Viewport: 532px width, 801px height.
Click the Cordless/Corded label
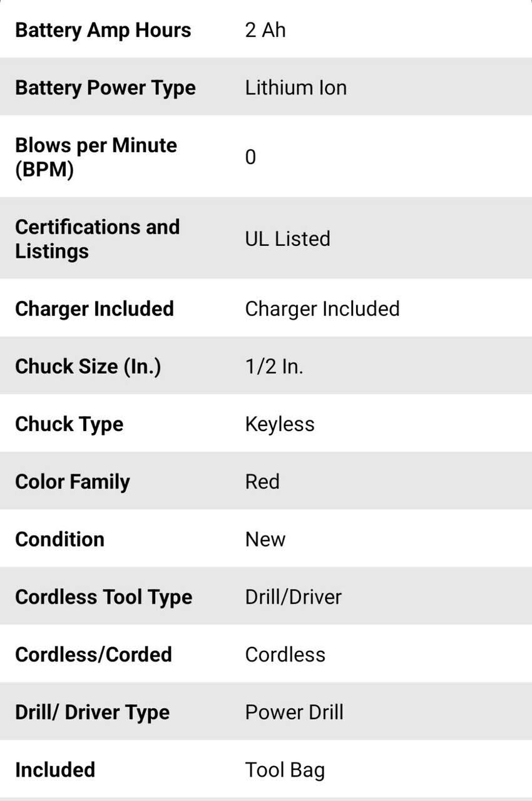(x=93, y=655)
